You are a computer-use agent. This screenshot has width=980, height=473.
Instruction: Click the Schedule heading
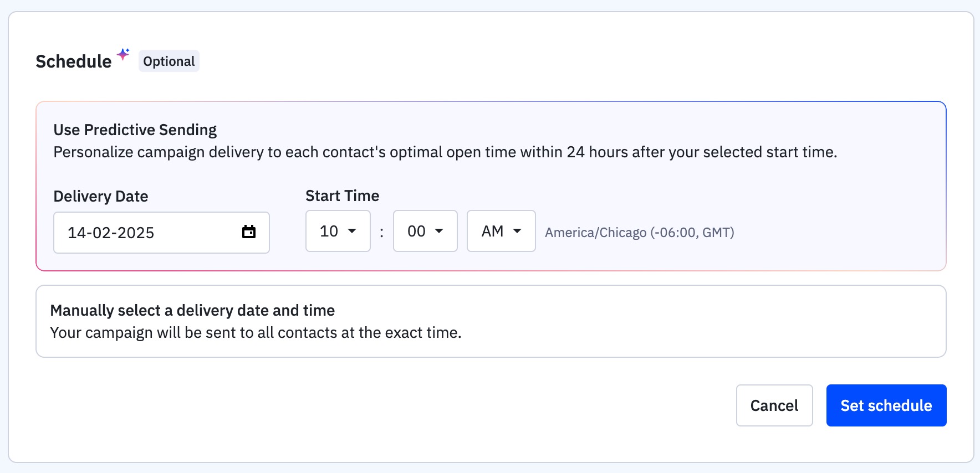coord(74,61)
